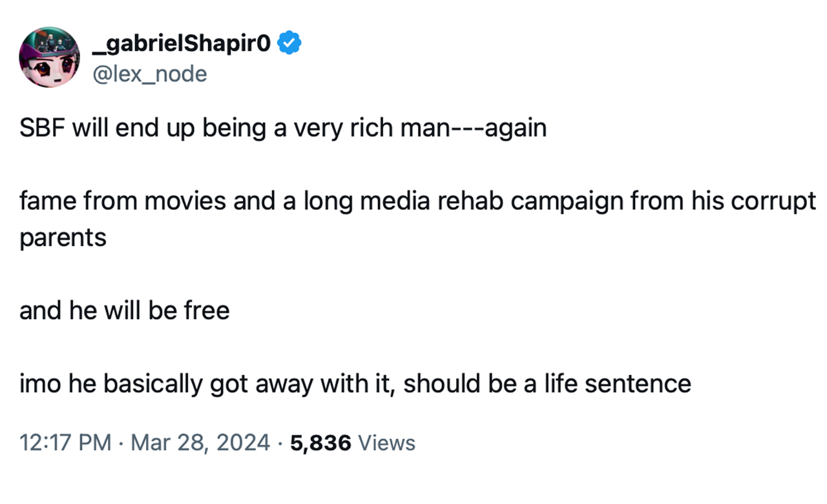Screen dimensions: 827x504
Task: Click the blue verified checkmark badge
Action: (289, 44)
